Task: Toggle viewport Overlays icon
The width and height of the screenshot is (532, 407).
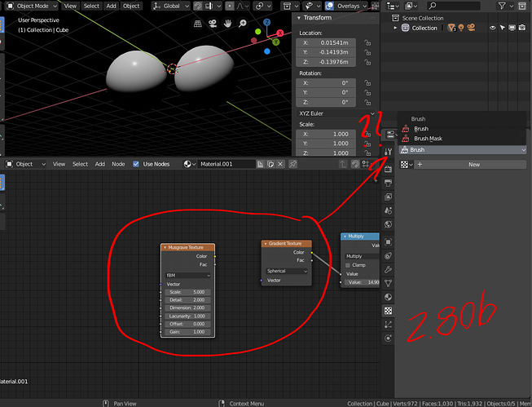Action: tap(329, 6)
